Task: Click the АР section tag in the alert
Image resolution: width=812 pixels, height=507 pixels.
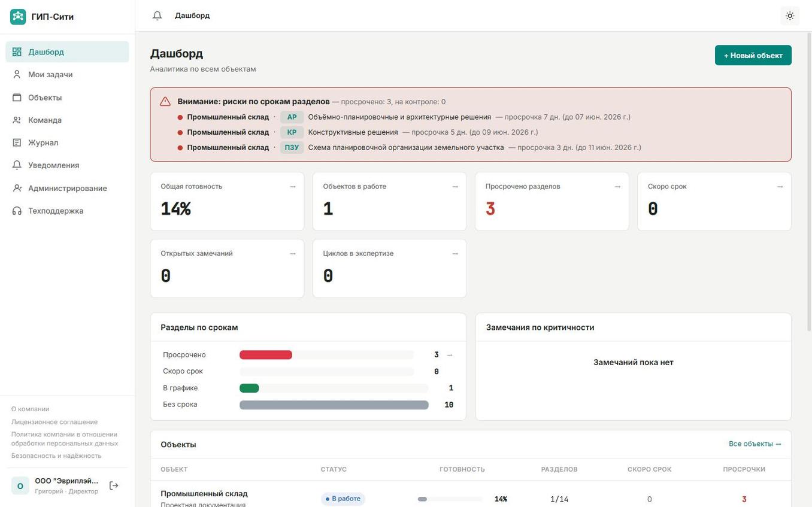Action: tap(292, 117)
